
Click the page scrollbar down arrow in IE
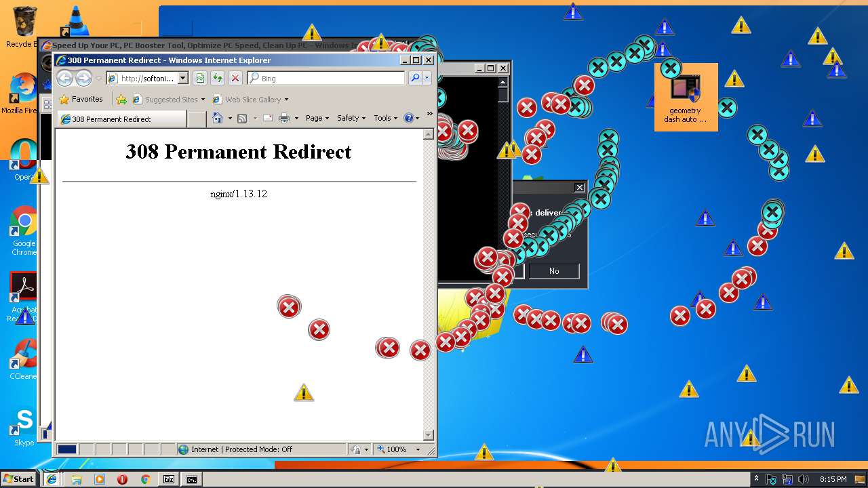pyautogui.click(x=429, y=435)
